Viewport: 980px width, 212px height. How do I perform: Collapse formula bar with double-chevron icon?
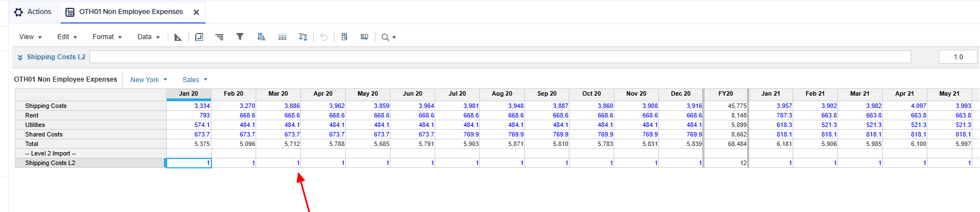20,57
